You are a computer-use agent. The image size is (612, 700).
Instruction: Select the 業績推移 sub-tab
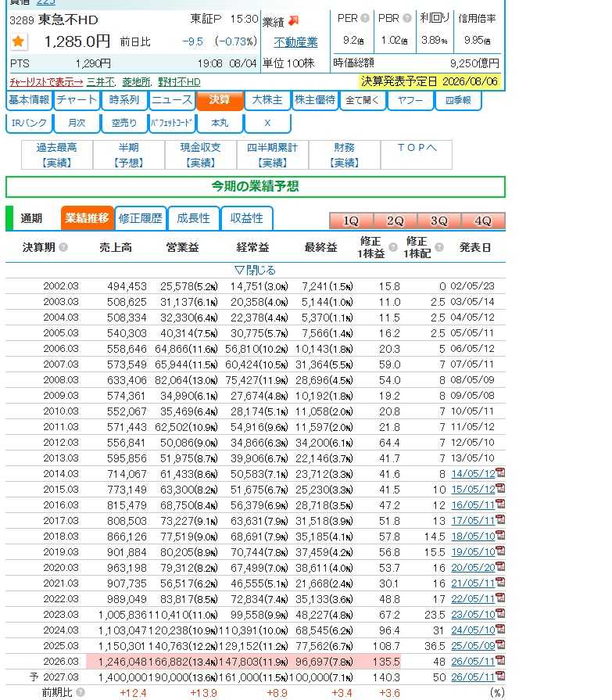[x=87, y=218]
